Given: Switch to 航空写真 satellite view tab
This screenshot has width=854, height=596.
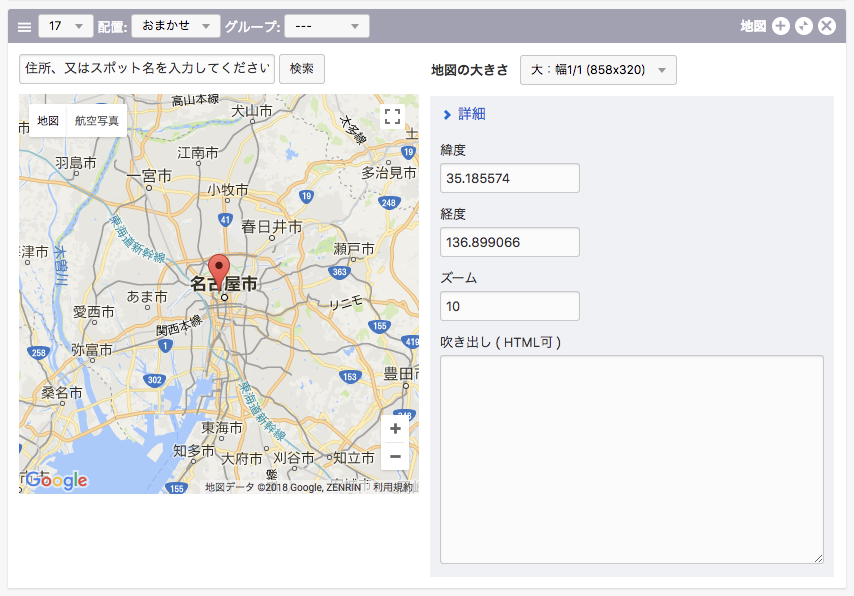Looking at the screenshot, I should point(96,120).
